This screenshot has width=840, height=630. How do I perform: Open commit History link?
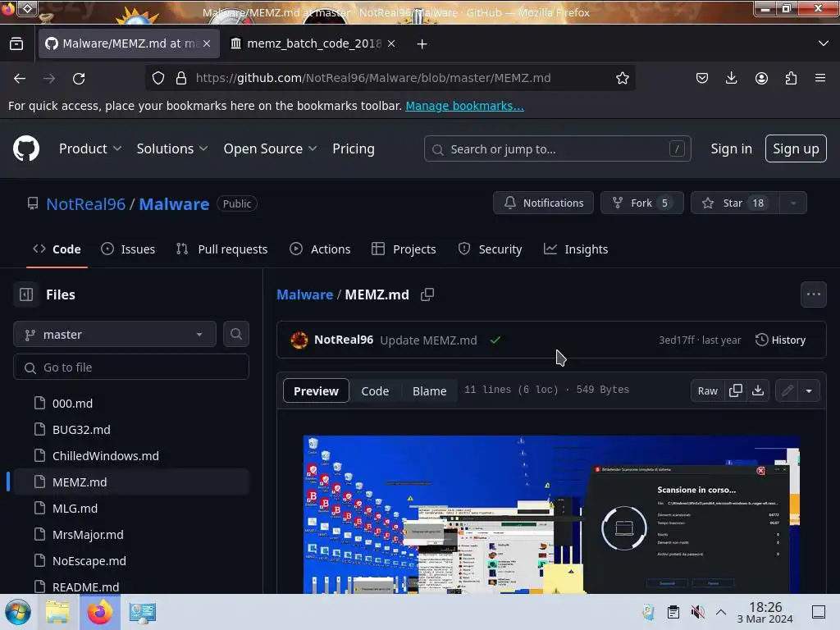coord(781,340)
